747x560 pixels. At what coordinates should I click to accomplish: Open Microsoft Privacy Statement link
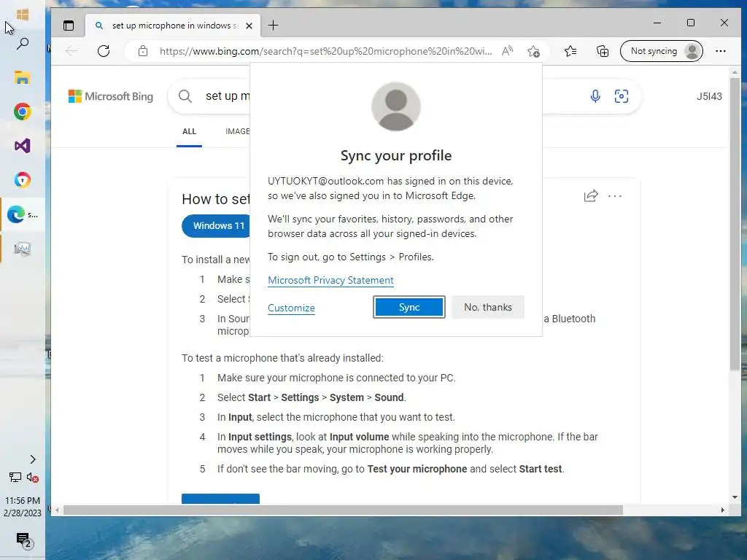coord(330,280)
